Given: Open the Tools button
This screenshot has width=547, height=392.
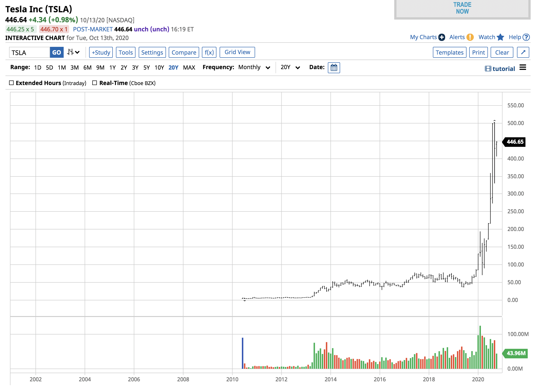Looking at the screenshot, I should click(x=126, y=52).
